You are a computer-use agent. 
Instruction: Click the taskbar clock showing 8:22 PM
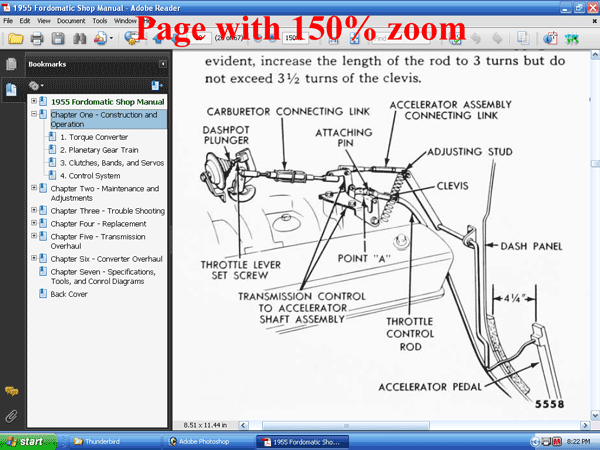click(x=579, y=442)
